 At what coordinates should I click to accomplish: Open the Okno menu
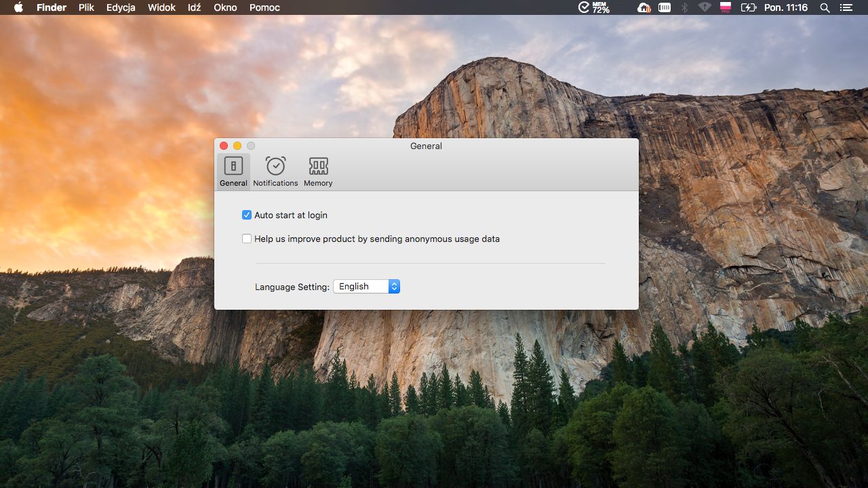pos(225,7)
